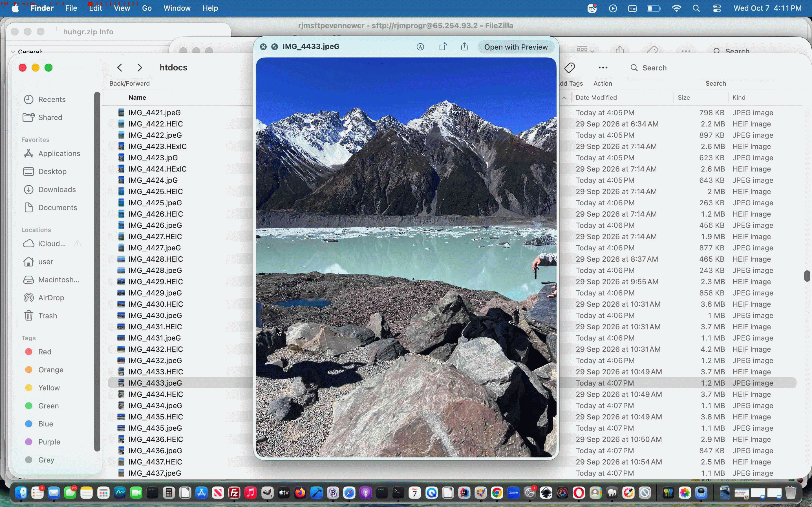Open FileZilla from the Dock
This screenshot has height=507, width=812.
pyautogui.click(x=234, y=493)
